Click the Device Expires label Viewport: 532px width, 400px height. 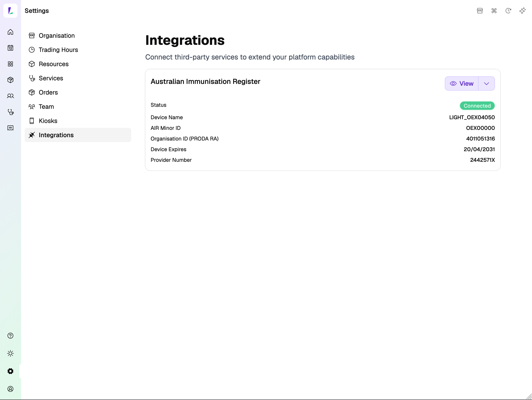click(168, 149)
